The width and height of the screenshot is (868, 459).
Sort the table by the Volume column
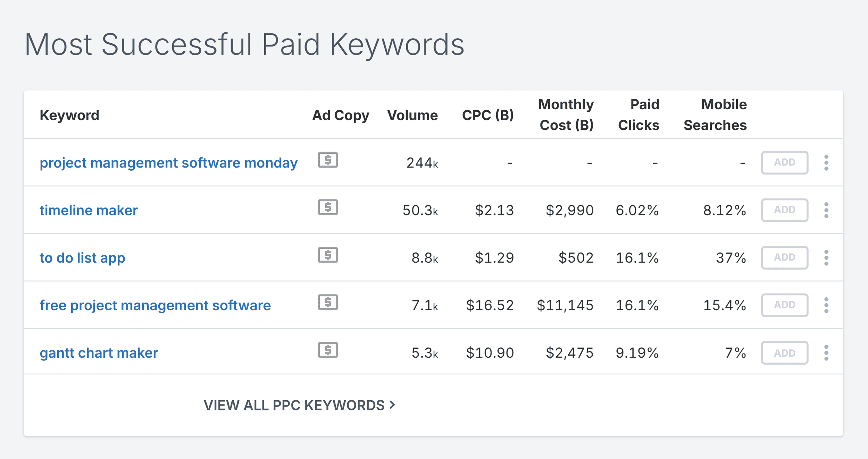413,115
